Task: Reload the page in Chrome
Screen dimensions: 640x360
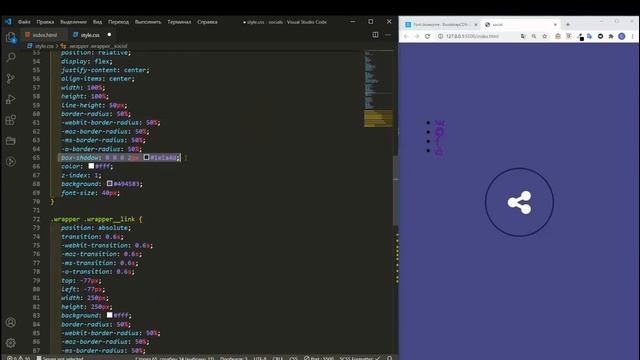Action: (427, 36)
